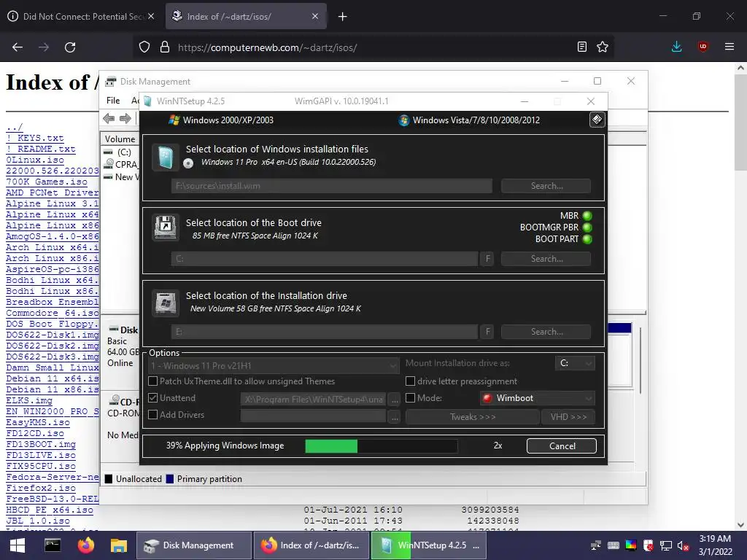
Task: Click Disk Management forward arrow icon
Action: tap(125, 119)
